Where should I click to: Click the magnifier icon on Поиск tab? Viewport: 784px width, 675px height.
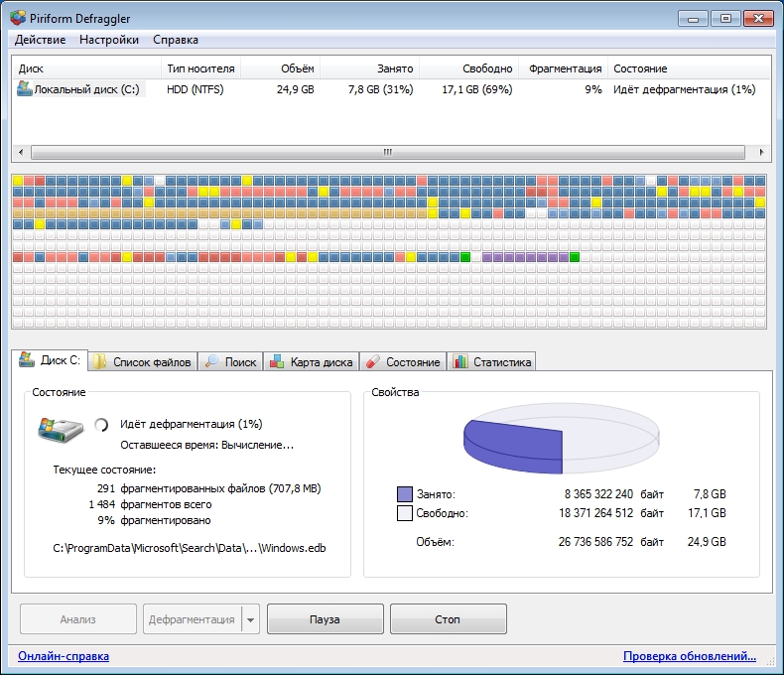[x=212, y=362]
